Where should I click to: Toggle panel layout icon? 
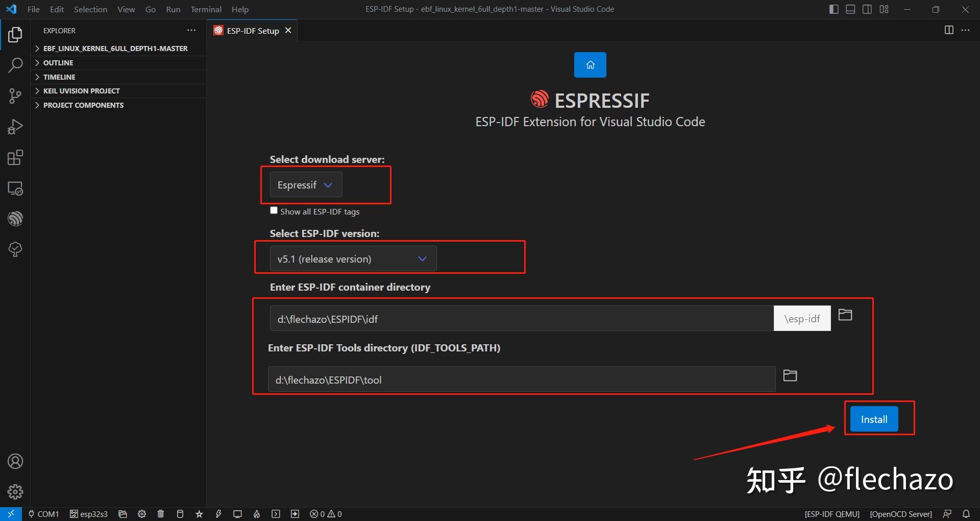coord(850,9)
